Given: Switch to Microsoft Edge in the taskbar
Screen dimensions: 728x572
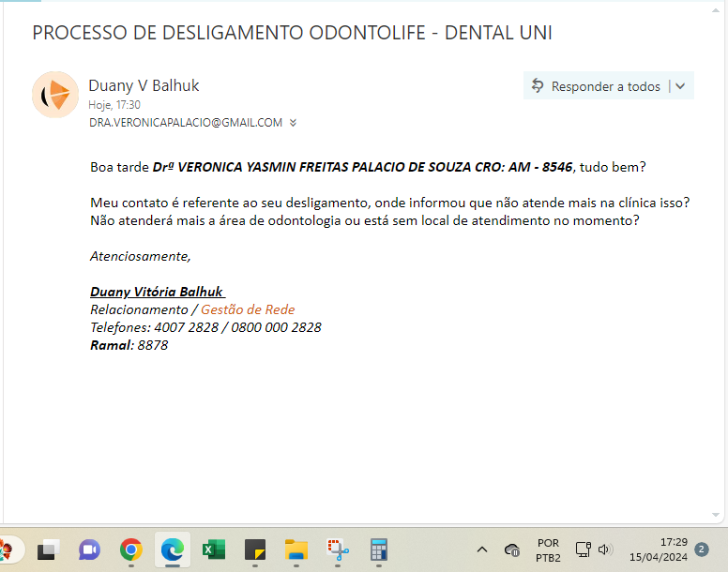Looking at the screenshot, I should tap(173, 550).
